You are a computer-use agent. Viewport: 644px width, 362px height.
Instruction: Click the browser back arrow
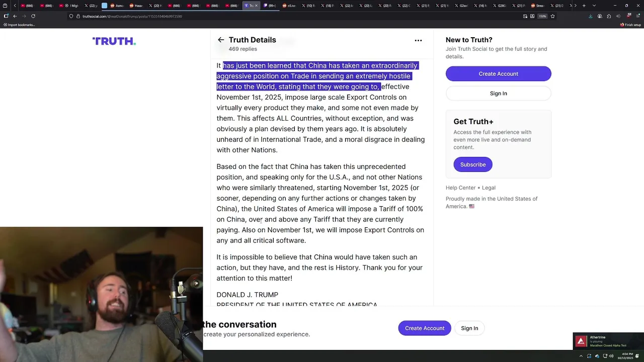(x=15, y=16)
